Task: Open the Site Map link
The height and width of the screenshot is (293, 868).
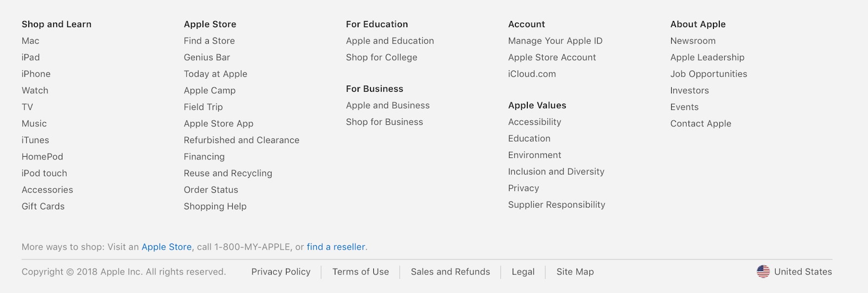Action: click(x=575, y=272)
